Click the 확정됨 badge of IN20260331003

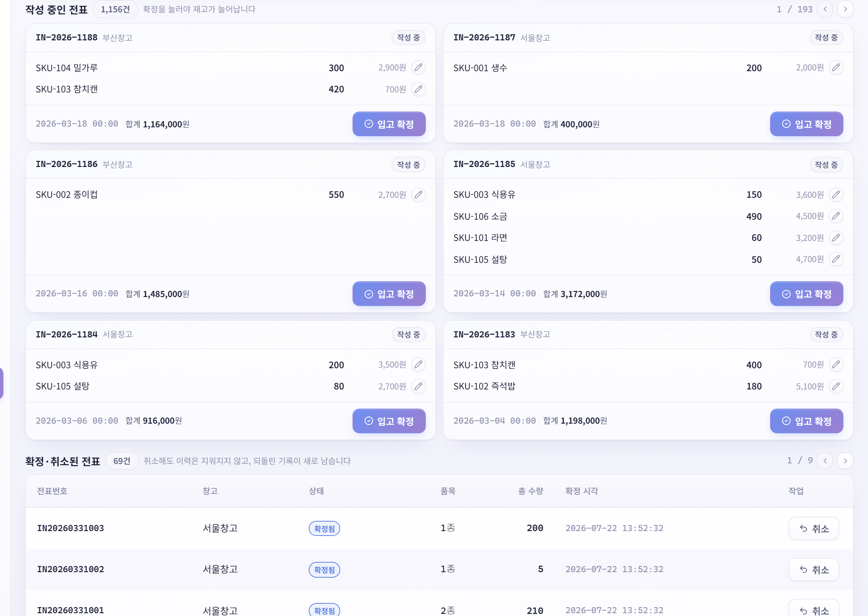pyautogui.click(x=324, y=528)
